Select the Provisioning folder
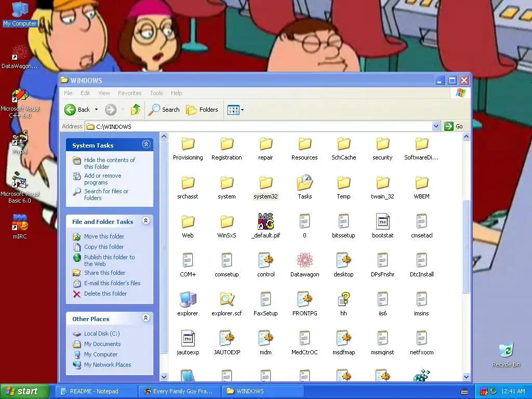Screen dimensions: 532x399 coord(188,144)
